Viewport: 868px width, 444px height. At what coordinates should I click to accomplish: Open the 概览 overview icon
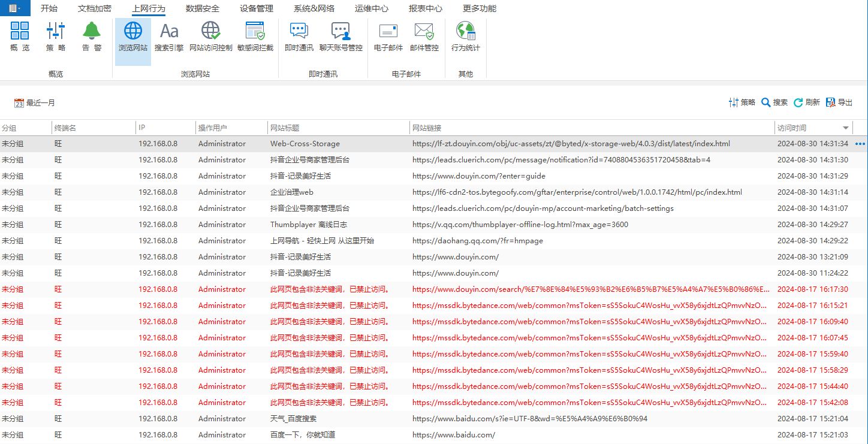pyautogui.click(x=20, y=37)
